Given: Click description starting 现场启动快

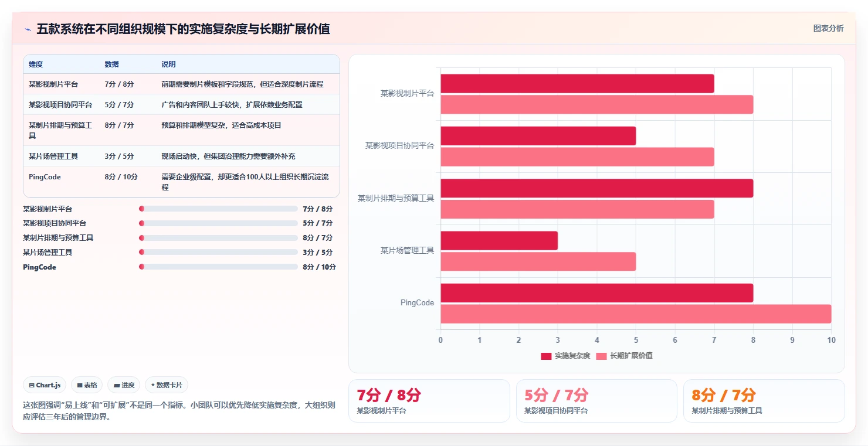Looking at the screenshot, I should coord(228,156).
